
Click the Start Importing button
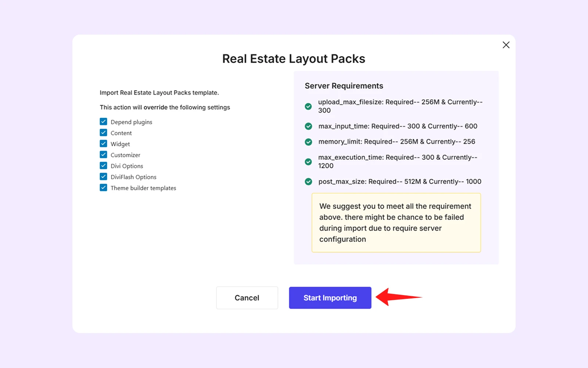pyautogui.click(x=330, y=298)
